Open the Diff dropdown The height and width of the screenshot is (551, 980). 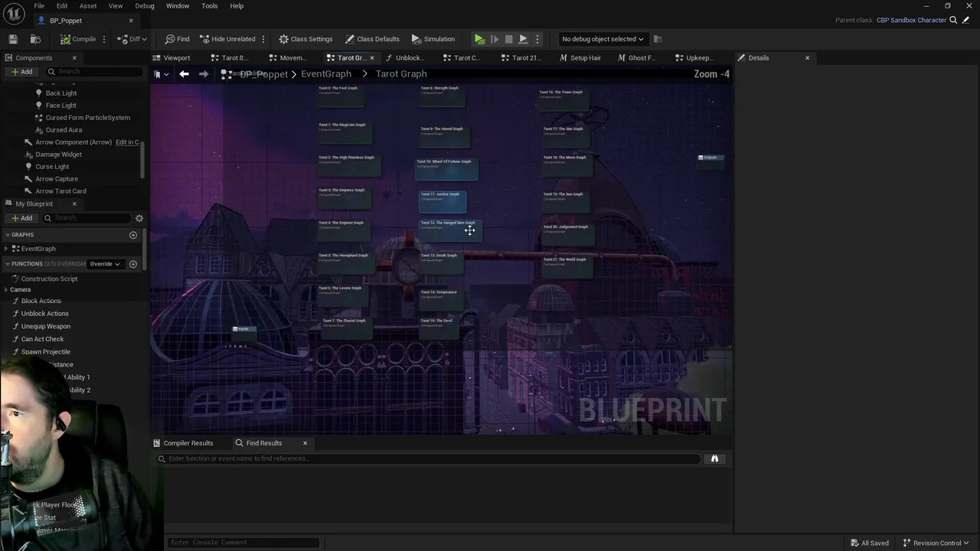(132, 39)
